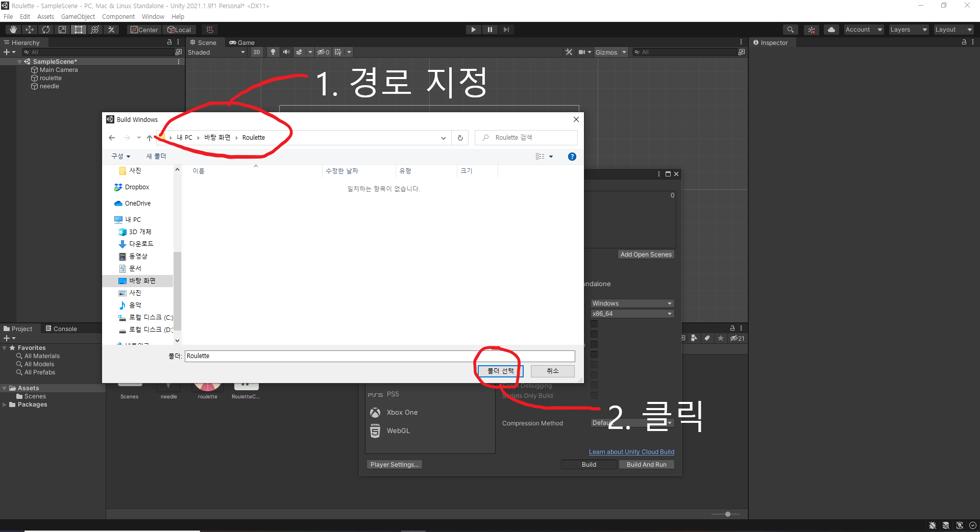Toggle scene audio speaker icon

pyautogui.click(x=286, y=52)
